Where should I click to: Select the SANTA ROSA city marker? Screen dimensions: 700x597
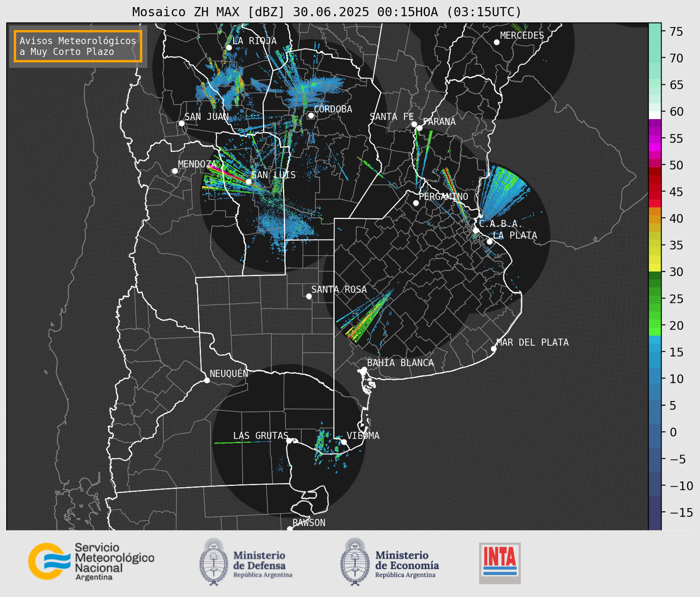tap(309, 296)
